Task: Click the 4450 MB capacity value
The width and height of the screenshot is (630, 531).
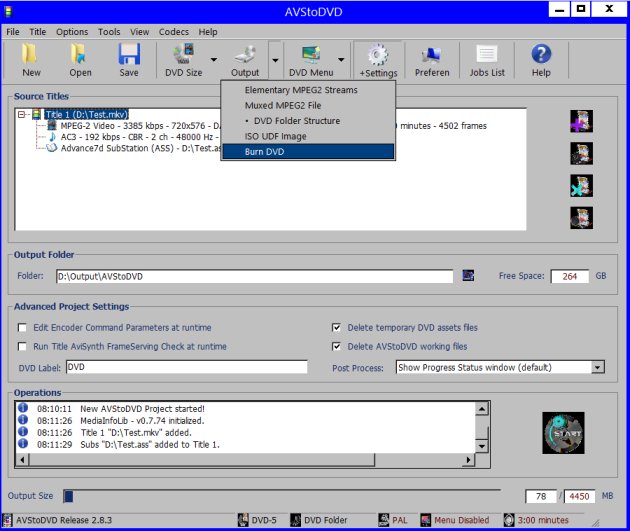Action: (579, 496)
